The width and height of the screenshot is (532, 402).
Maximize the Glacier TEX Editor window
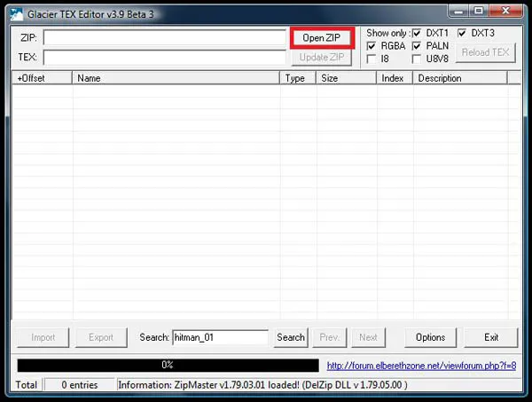(479, 12)
